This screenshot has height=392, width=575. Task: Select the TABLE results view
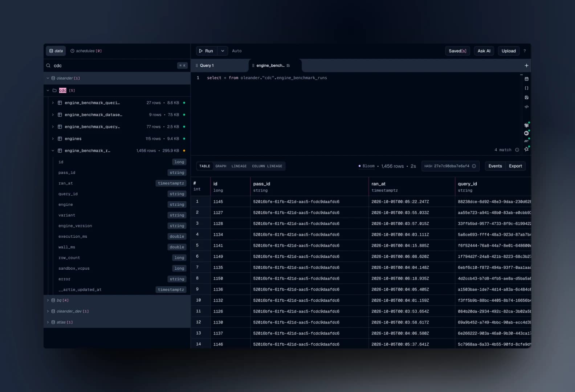coord(205,166)
